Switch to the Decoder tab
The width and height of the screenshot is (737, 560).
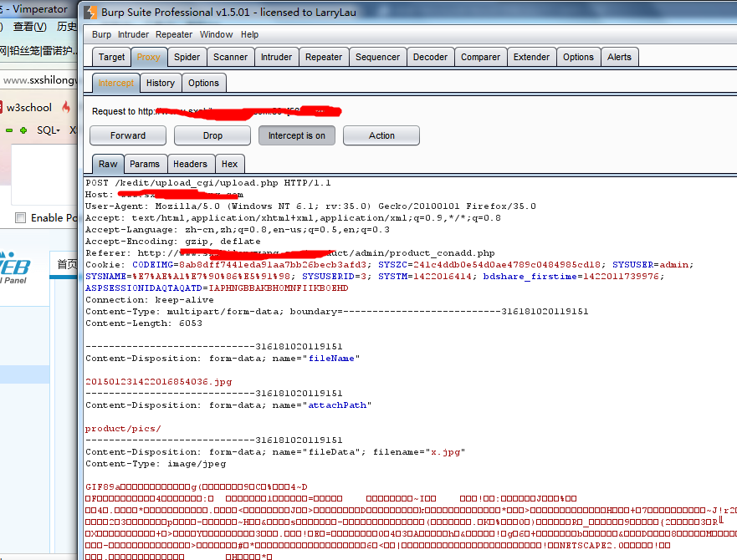pos(430,57)
